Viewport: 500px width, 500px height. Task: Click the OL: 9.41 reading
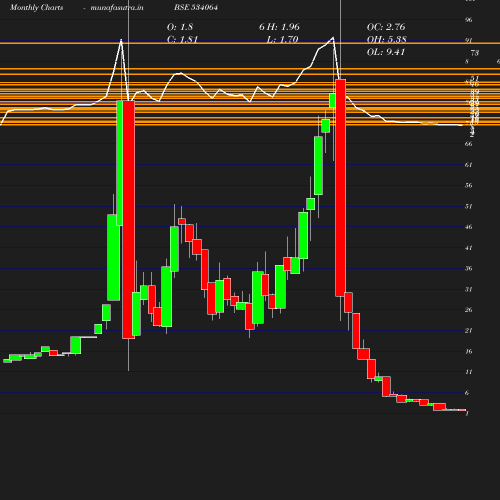pos(386,52)
